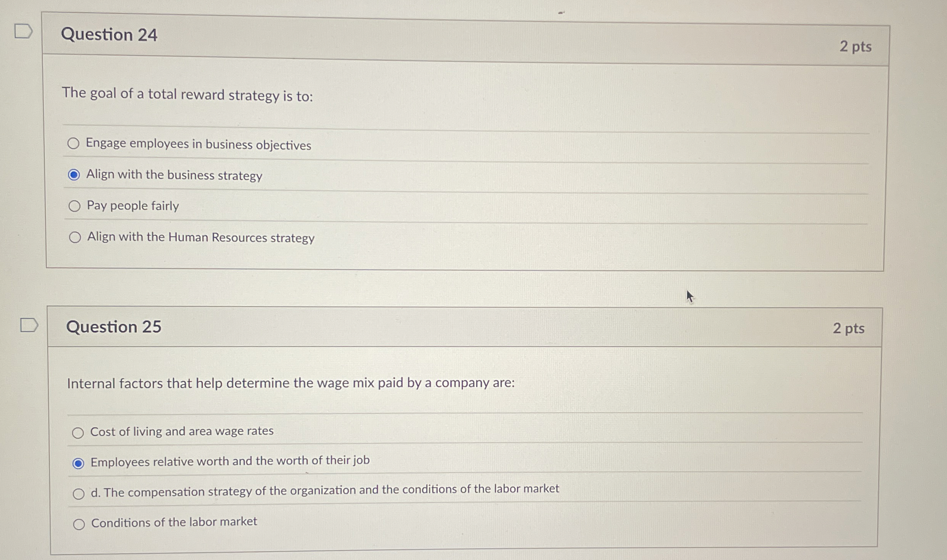
Task: Click 'Engage employees in business objectives' answer text
Action: (x=198, y=144)
